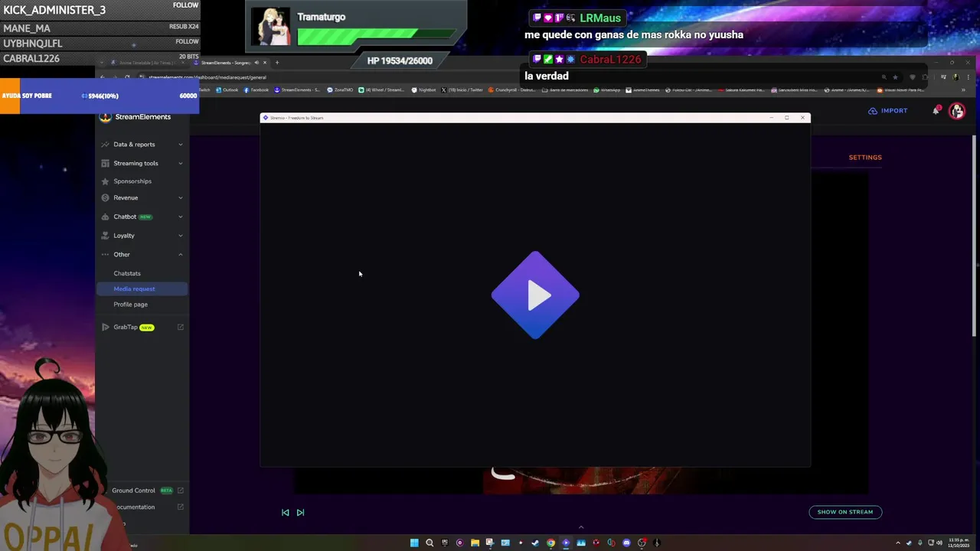
Task: Click the Loyalty icon in sidebar
Action: [105, 236]
